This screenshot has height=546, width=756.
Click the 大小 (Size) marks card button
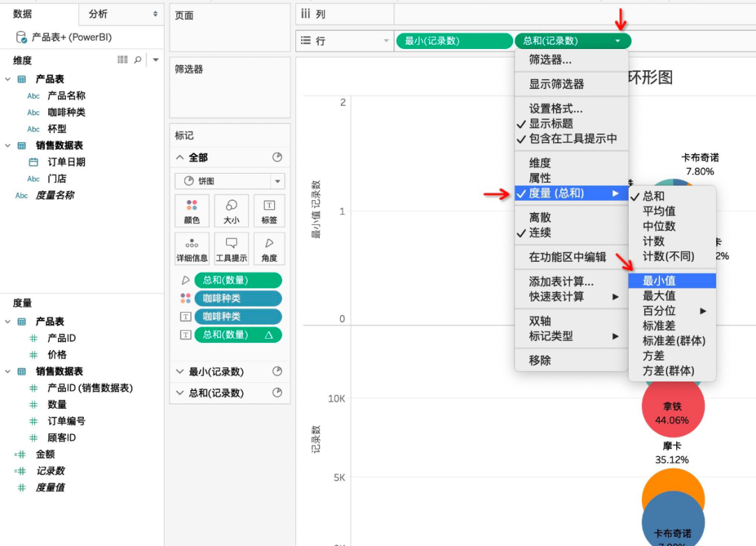click(231, 211)
